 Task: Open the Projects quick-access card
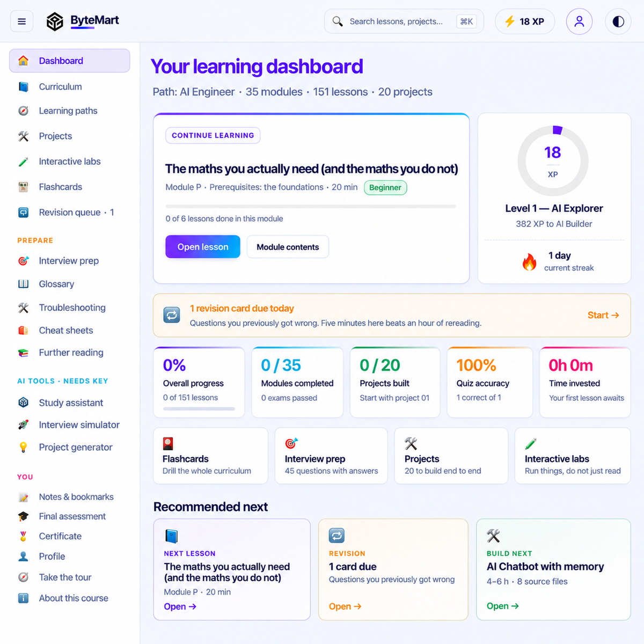[x=451, y=456]
